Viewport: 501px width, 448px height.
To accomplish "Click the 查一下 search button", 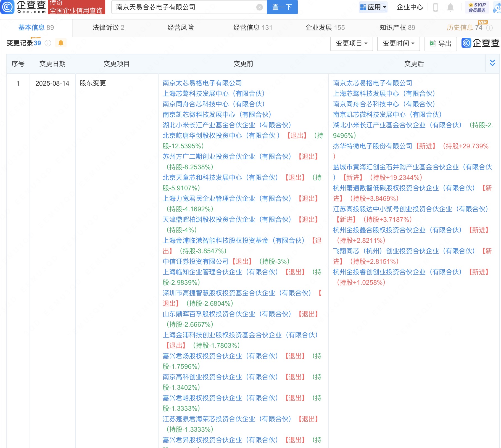I will (x=282, y=7).
